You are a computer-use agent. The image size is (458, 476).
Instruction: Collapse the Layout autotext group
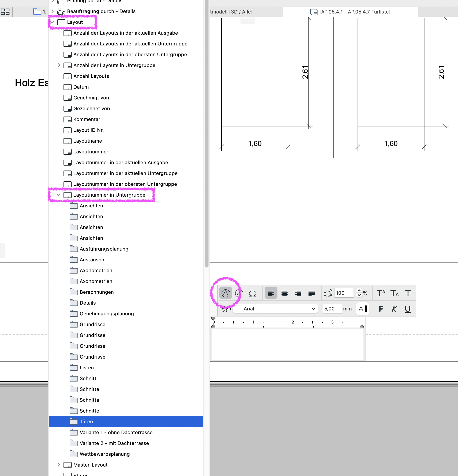click(x=52, y=22)
